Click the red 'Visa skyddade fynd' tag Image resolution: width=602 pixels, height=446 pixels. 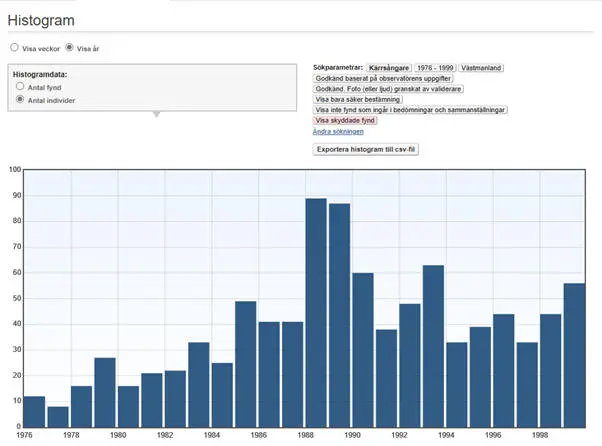345,120
